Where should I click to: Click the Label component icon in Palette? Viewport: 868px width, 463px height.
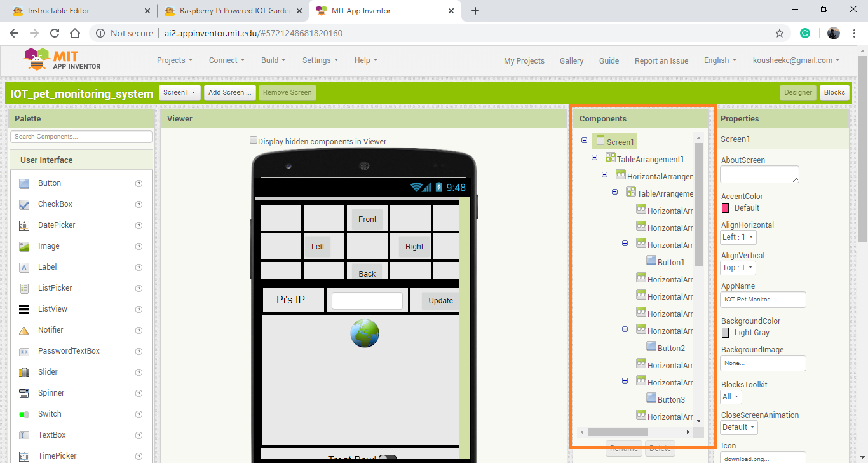pyautogui.click(x=24, y=267)
